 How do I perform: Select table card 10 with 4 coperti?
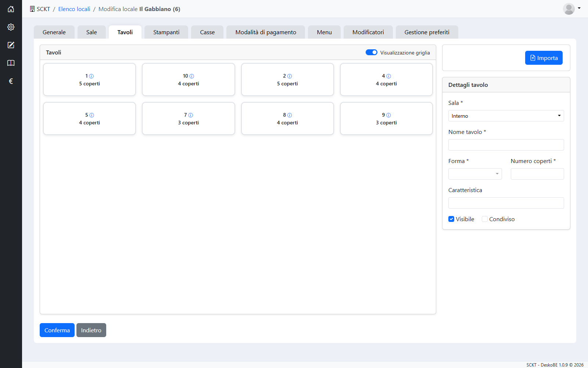point(189,79)
